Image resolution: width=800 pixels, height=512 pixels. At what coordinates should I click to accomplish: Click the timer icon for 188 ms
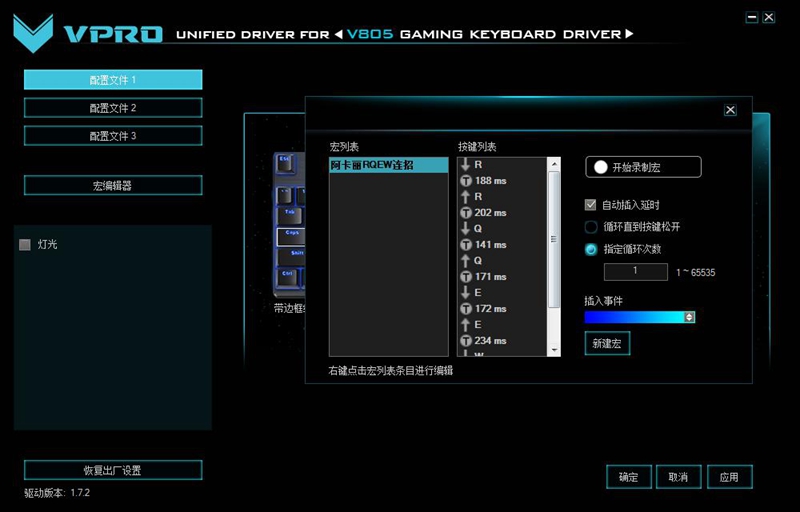pyautogui.click(x=466, y=181)
